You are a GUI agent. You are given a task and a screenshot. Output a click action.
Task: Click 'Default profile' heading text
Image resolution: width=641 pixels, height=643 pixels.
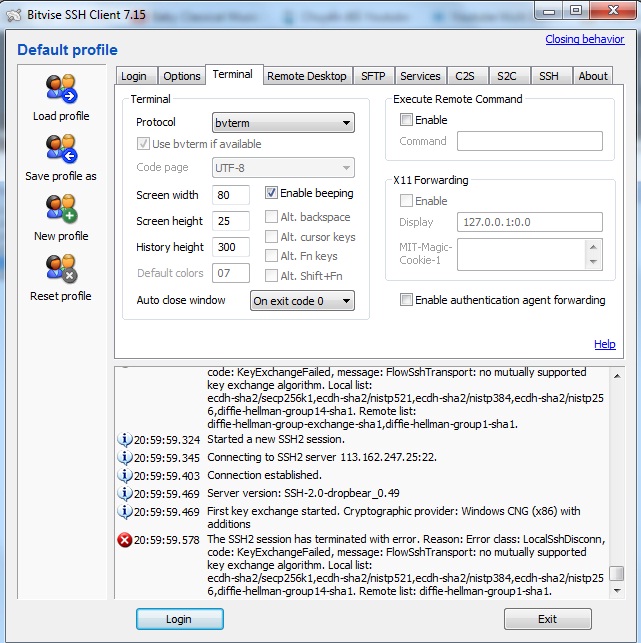67,50
